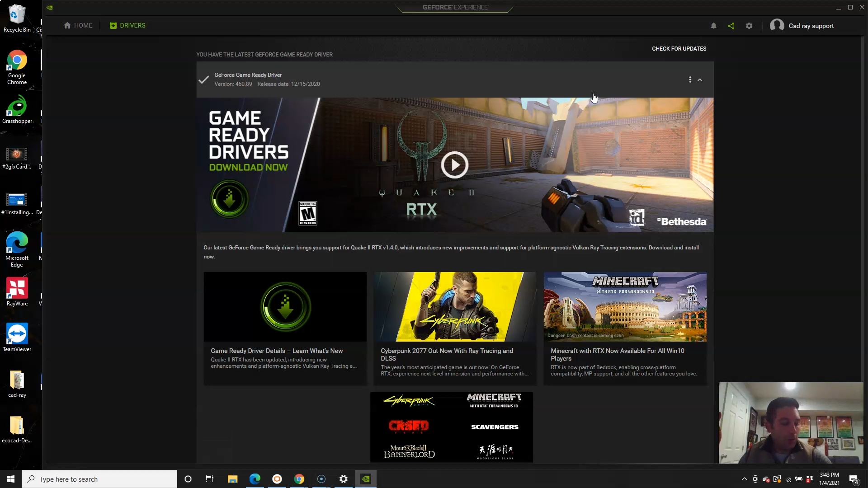This screenshot has width=868, height=488.
Task: Collapse the driver details chevron
Action: coord(700,80)
